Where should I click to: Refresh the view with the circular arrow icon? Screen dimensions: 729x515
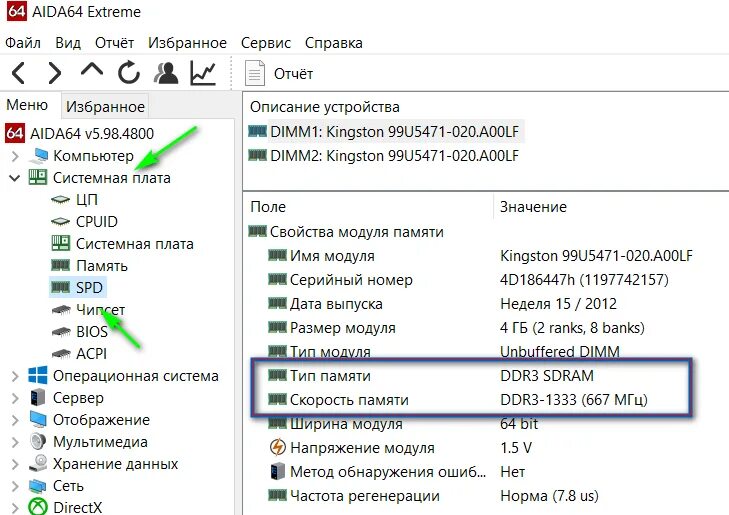pos(128,73)
